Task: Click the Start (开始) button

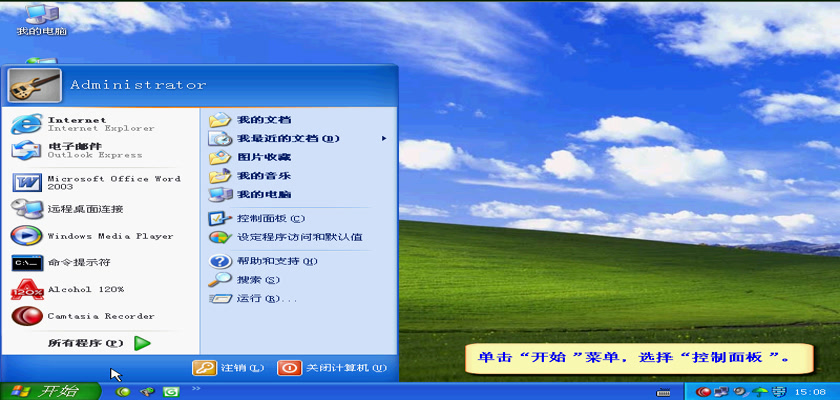Action: [x=50, y=391]
